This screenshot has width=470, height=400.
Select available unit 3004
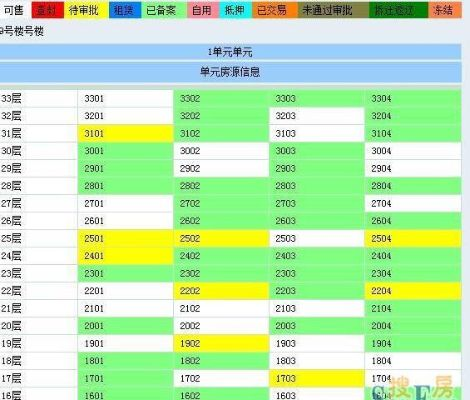(413, 151)
